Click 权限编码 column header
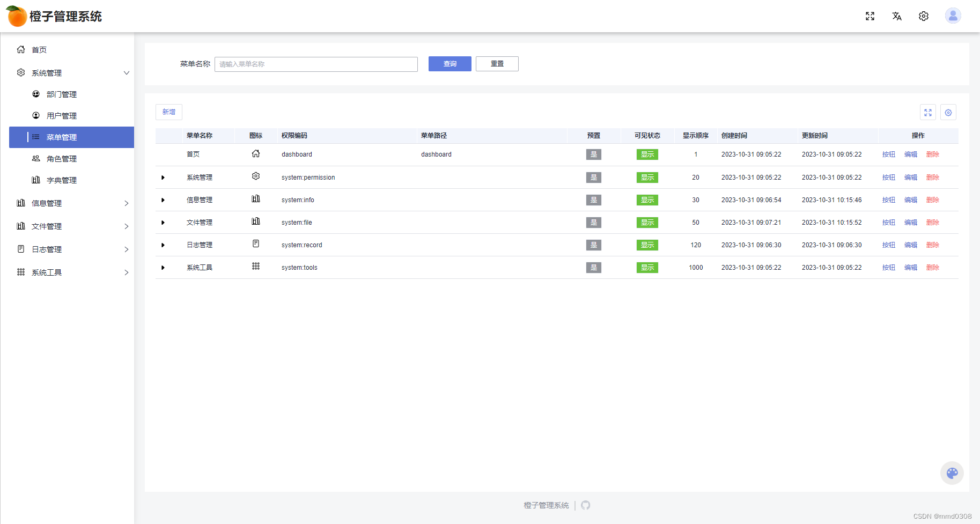Image resolution: width=980 pixels, height=524 pixels. coord(294,136)
